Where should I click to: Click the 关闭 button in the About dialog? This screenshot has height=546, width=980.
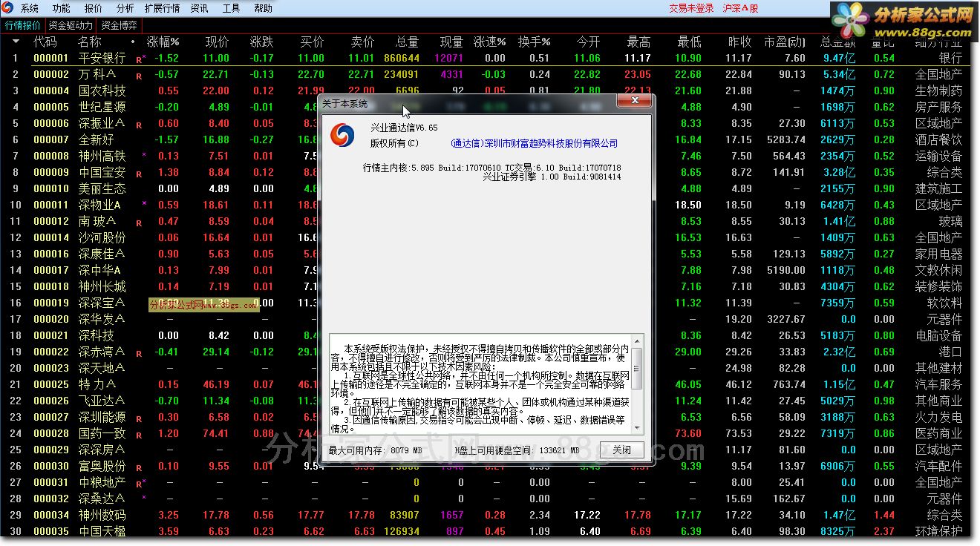tap(621, 450)
